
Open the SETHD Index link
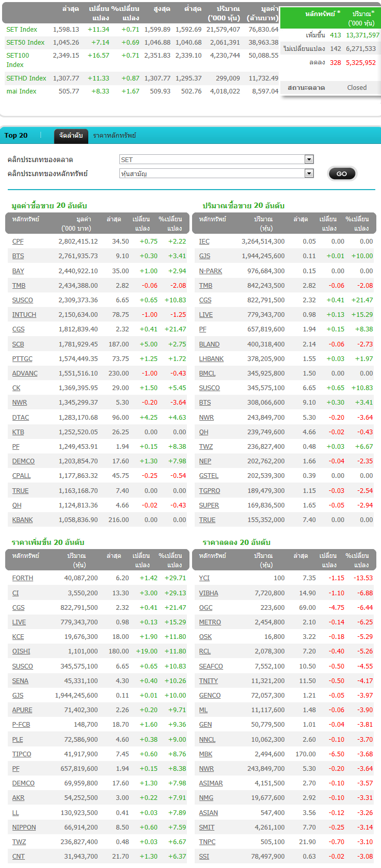26,78
